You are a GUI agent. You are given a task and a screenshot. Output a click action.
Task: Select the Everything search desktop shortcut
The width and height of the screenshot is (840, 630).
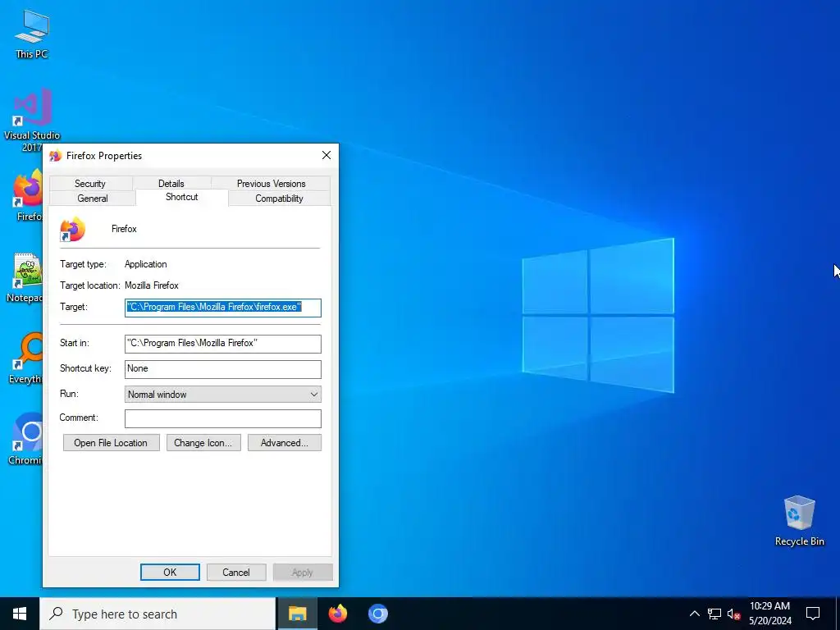27,358
